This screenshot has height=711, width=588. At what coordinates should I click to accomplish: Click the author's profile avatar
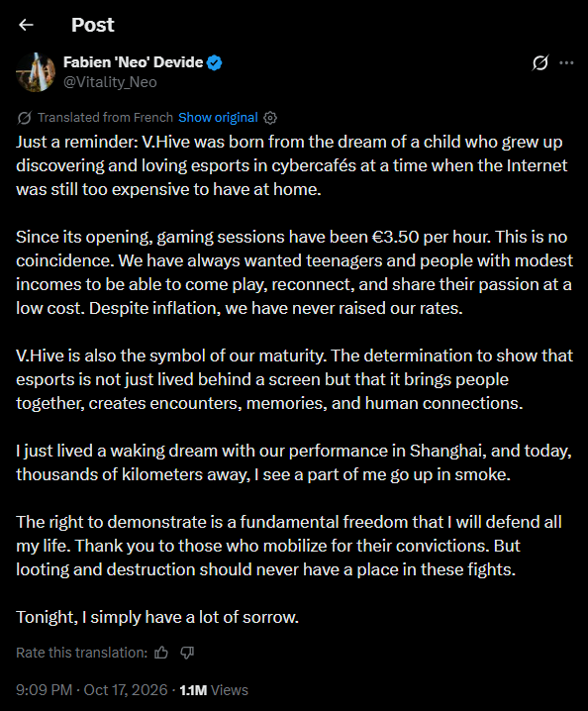[x=36, y=72]
